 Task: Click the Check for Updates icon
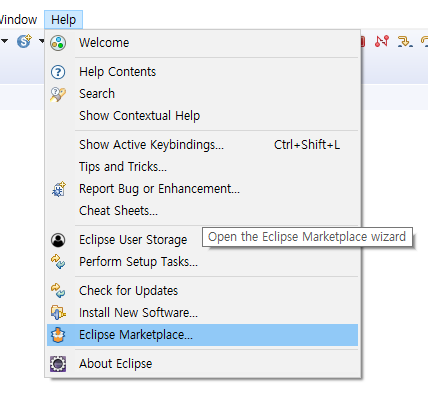click(58, 291)
